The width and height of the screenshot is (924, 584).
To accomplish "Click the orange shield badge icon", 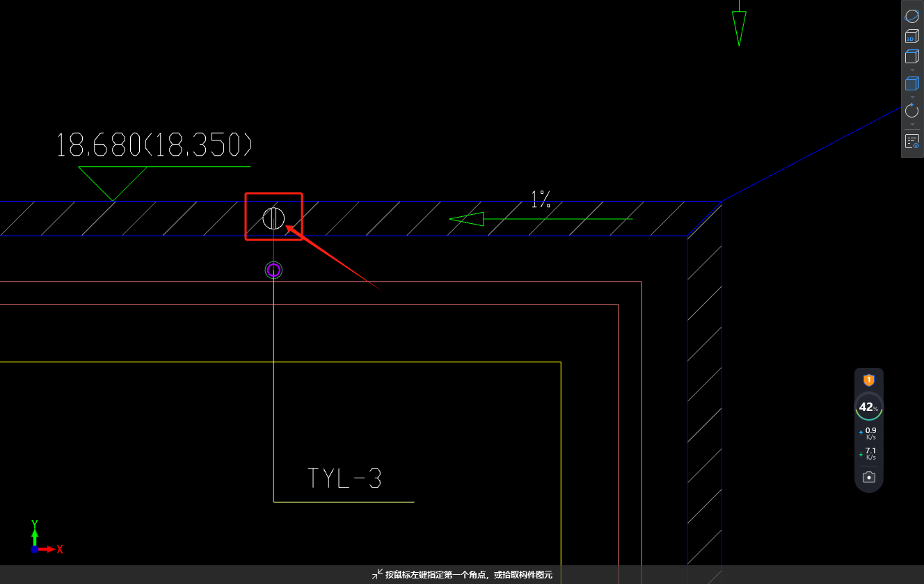I will click(868, 380).
